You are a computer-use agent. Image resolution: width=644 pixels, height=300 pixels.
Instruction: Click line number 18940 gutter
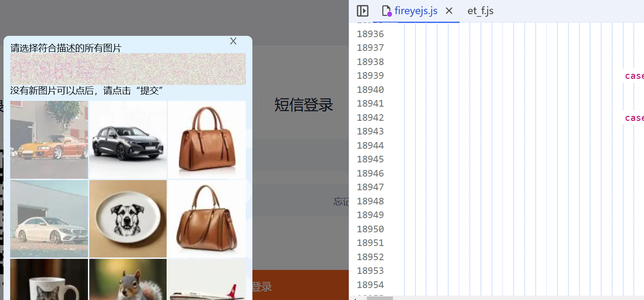[x=370, y=90]
